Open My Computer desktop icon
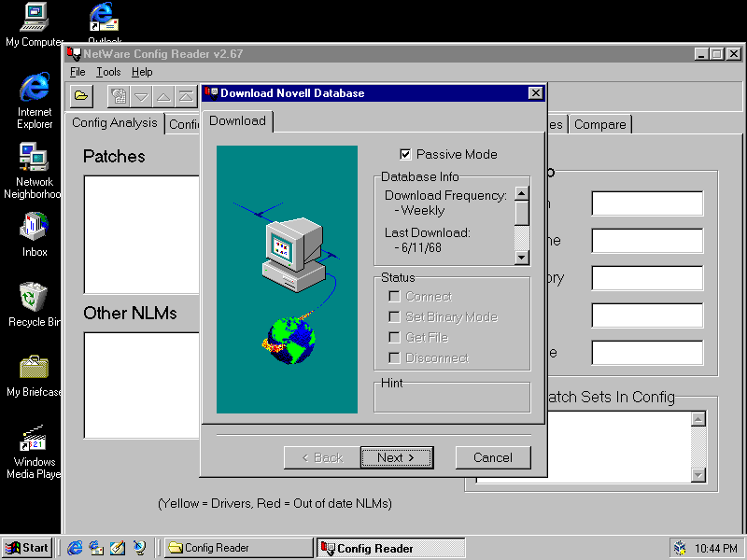Viewport: 747px width, 560px height. (x=35, y=24)
